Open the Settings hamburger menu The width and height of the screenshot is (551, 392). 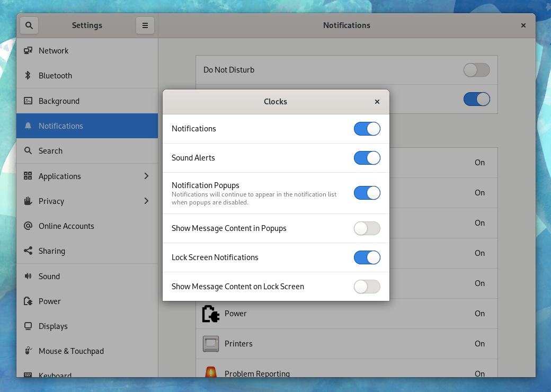coord(145,25)
